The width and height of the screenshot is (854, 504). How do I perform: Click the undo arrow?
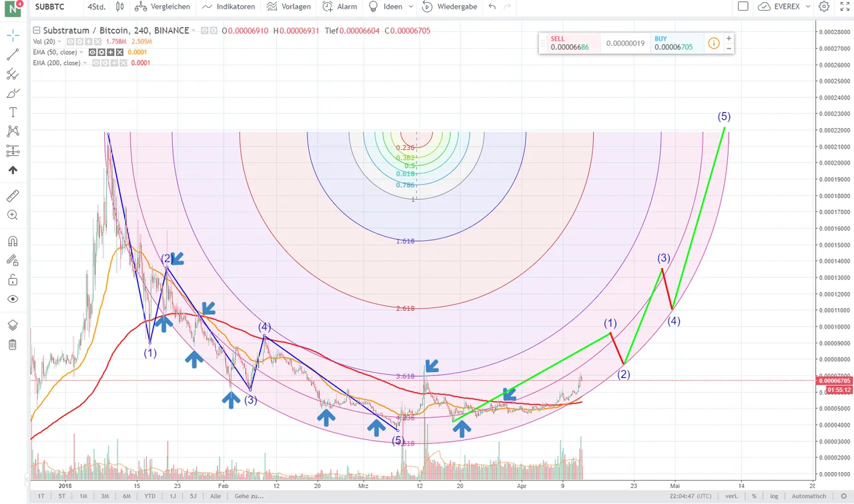492,7
